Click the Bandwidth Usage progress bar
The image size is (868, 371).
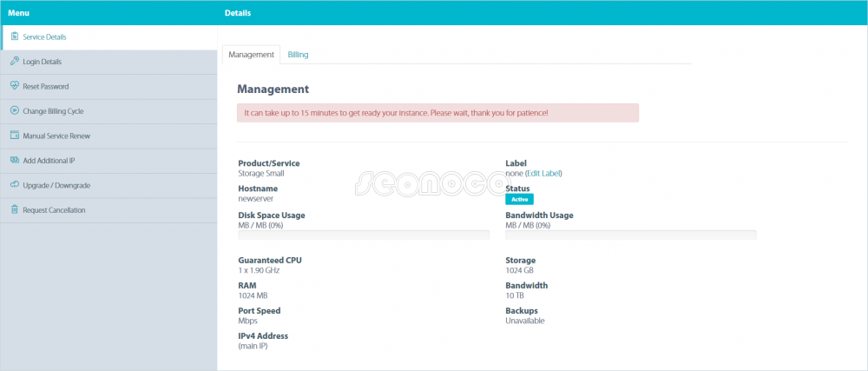[x=631, y=235]
